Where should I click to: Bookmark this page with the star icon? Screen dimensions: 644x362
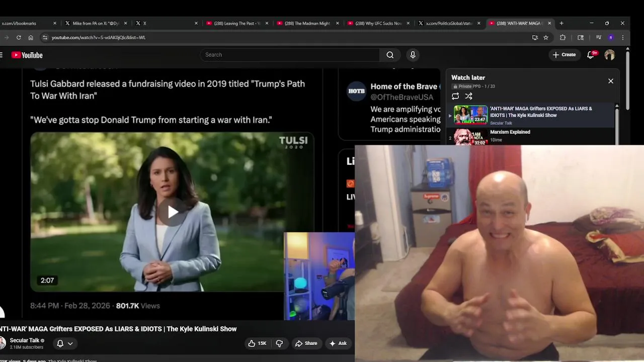(546, 37)
